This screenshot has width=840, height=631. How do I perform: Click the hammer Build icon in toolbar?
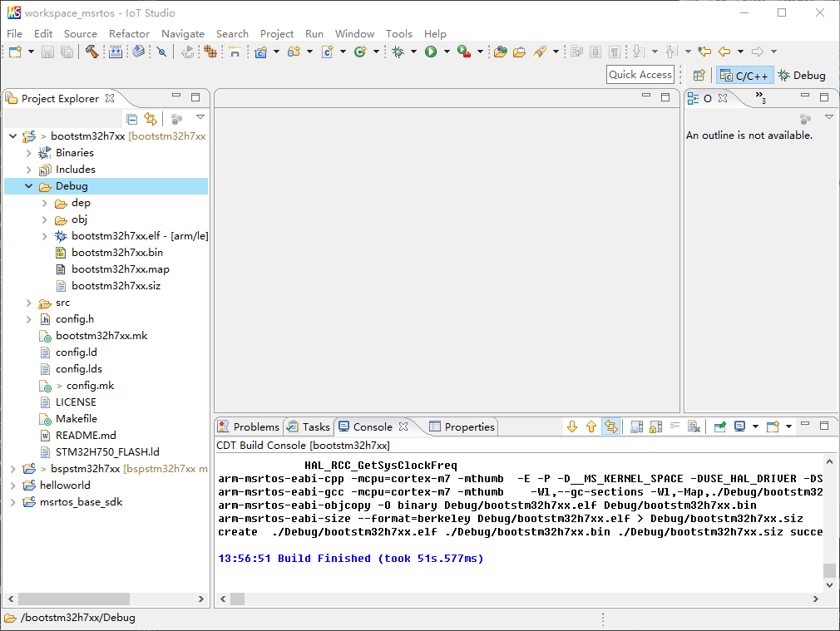91,52
